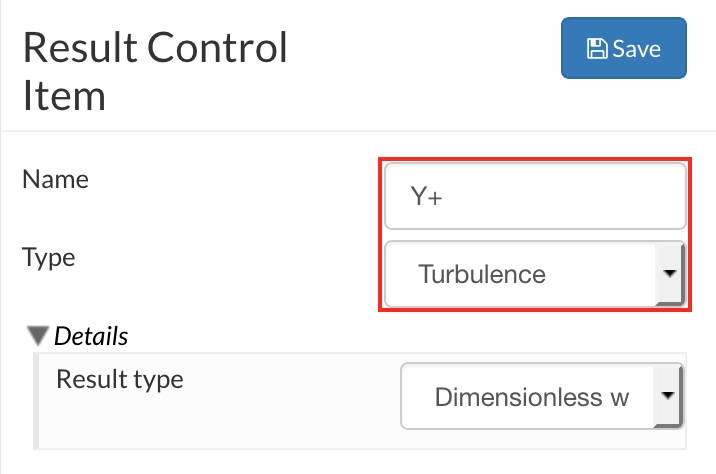The width and height of the screenshot is (716, 474).
Task: Click the Name field label
Action: click(x=55, y=179)
